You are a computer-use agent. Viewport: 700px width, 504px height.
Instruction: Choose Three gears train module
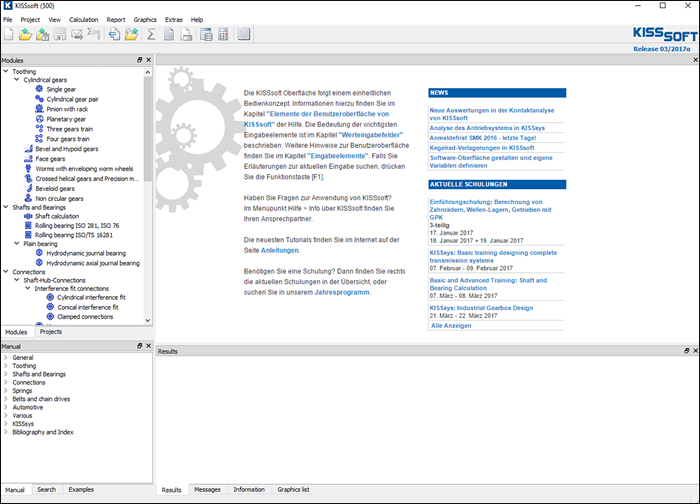70,129
